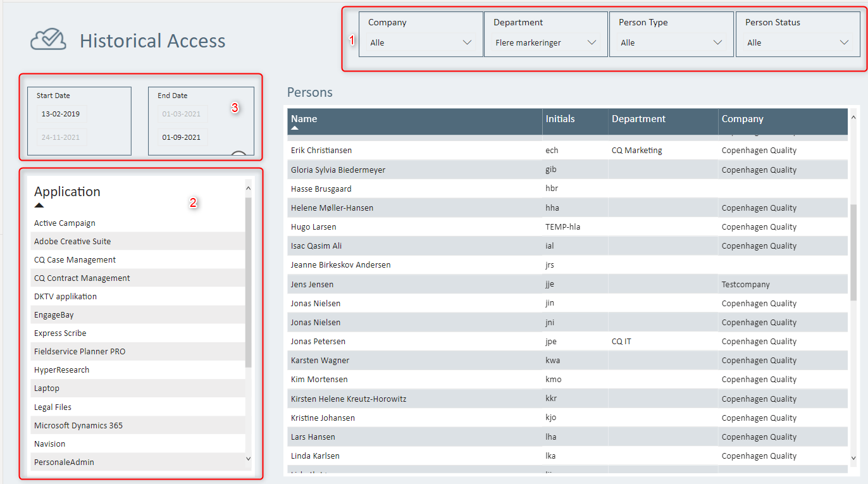
Task: Sort the persons table by Company column
Action: [742, 119]
